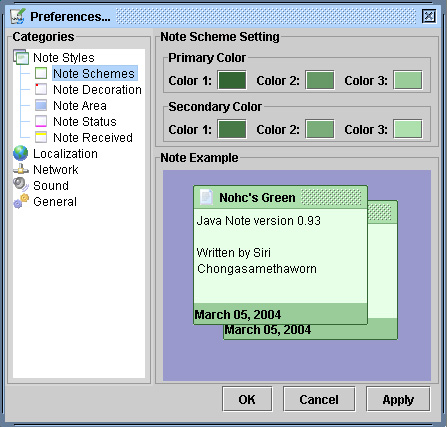Screen dimensions: 447x427
Task: Click the Network icon
Action: click(21, 169)
